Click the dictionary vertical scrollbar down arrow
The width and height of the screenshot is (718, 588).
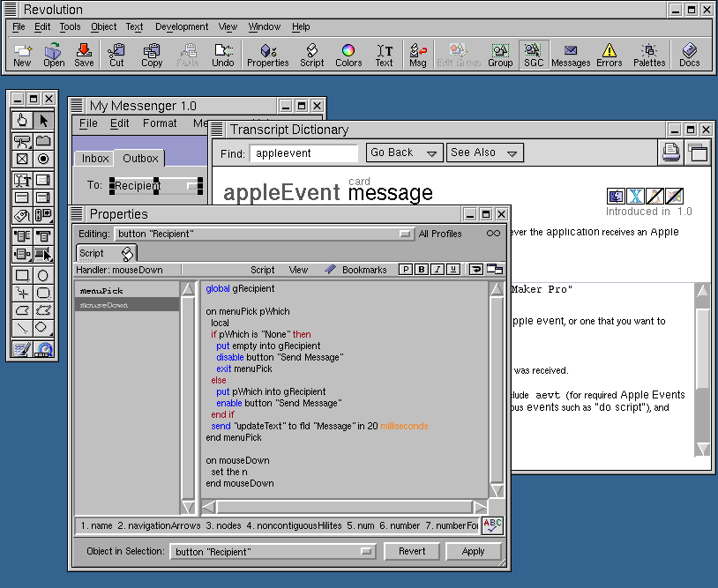pyautogui.click(x=702, y=449)
